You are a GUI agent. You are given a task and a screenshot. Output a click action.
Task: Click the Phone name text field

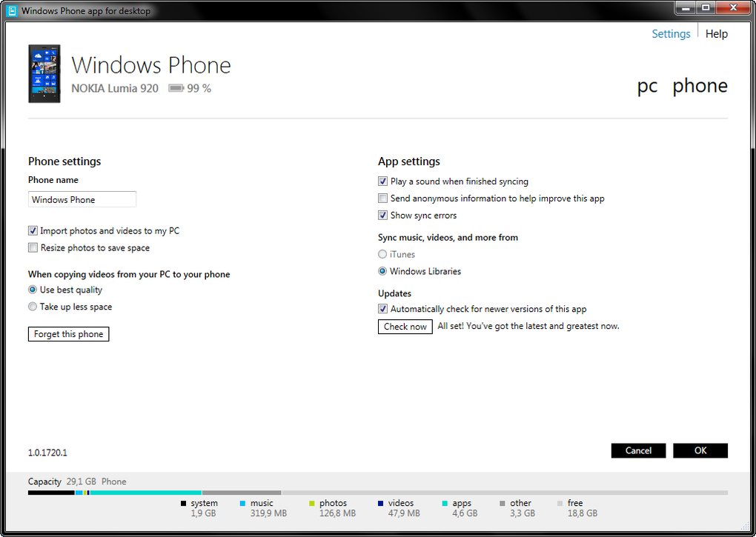[82, 199]
